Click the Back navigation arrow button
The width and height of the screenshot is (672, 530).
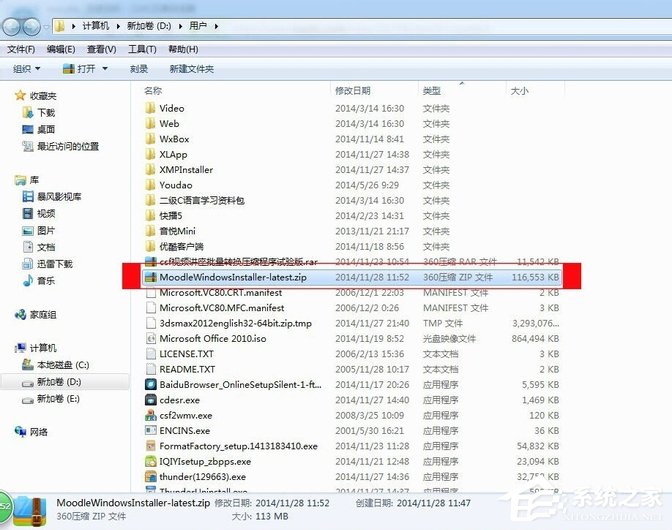point(11,27)
